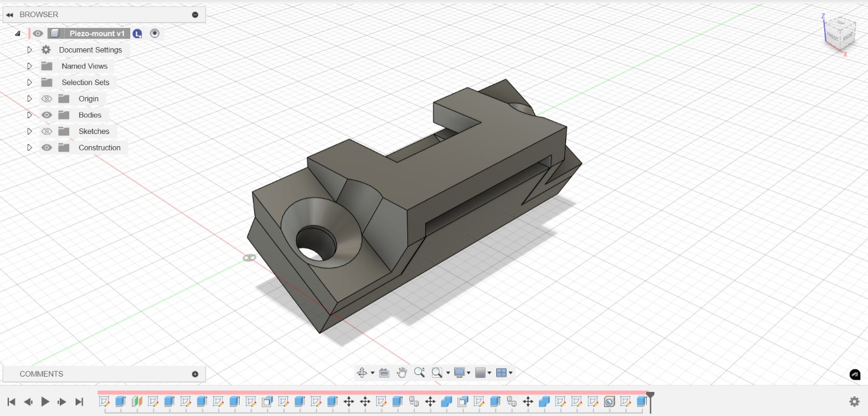This screenshot has width=868, height=416.
Task: Select the Selection Sets label
Action: click(85, 83)
